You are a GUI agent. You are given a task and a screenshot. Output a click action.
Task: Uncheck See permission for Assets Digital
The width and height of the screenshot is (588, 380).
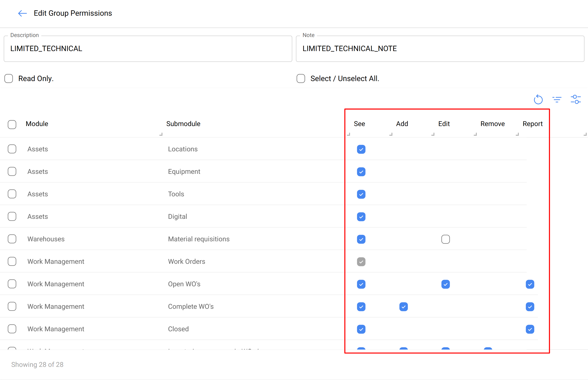(361, 217)
